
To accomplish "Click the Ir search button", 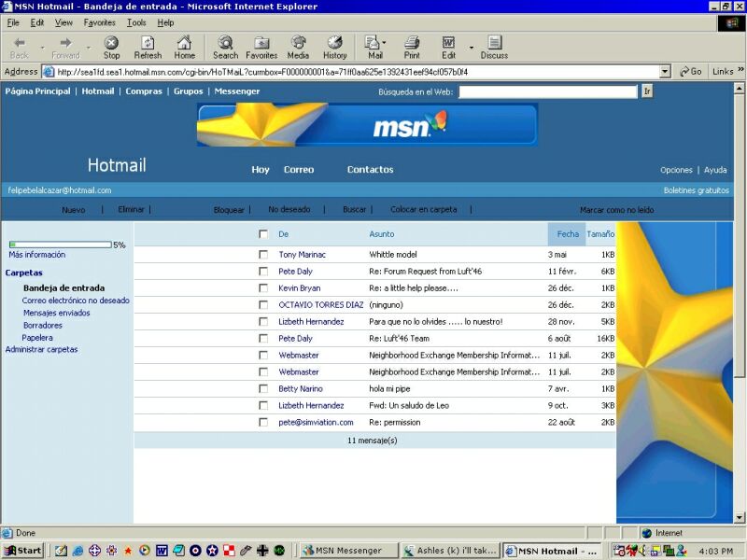I will click(x=646, y=91).
